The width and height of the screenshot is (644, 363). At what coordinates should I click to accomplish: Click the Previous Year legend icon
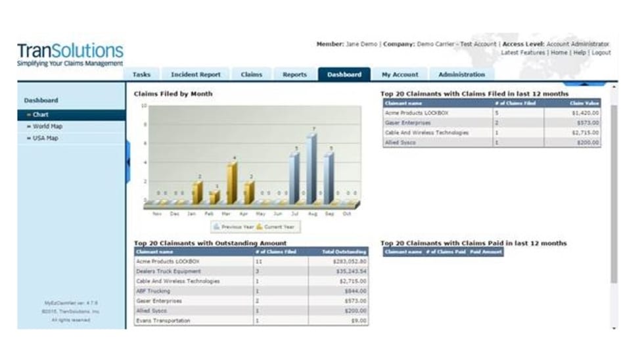click(216, 226)
